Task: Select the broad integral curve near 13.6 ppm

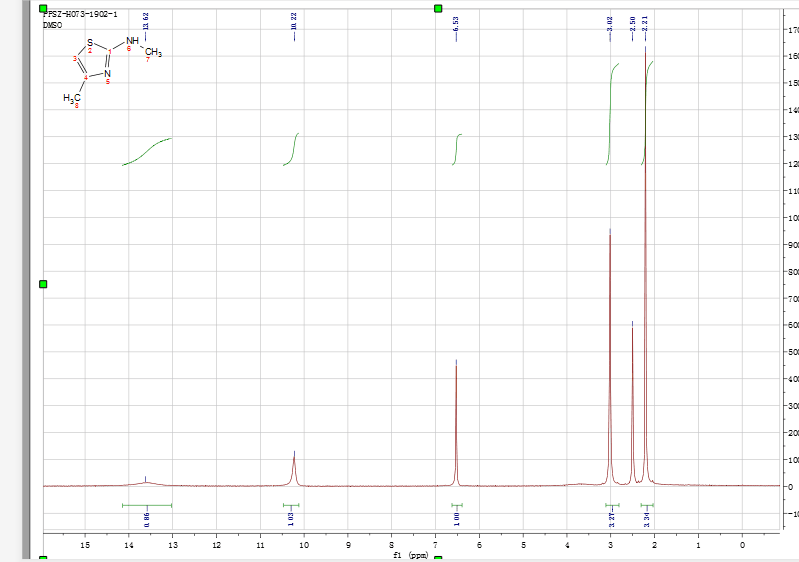Action: (147, 151)
